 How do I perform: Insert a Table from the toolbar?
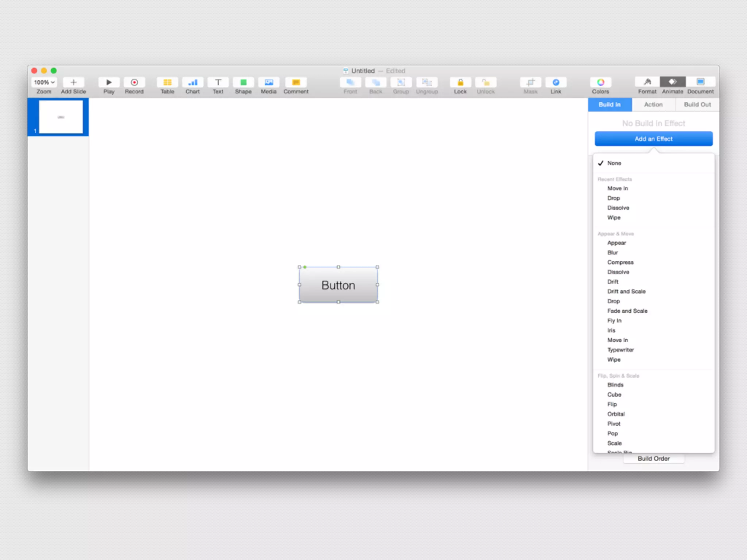[167, 82]
